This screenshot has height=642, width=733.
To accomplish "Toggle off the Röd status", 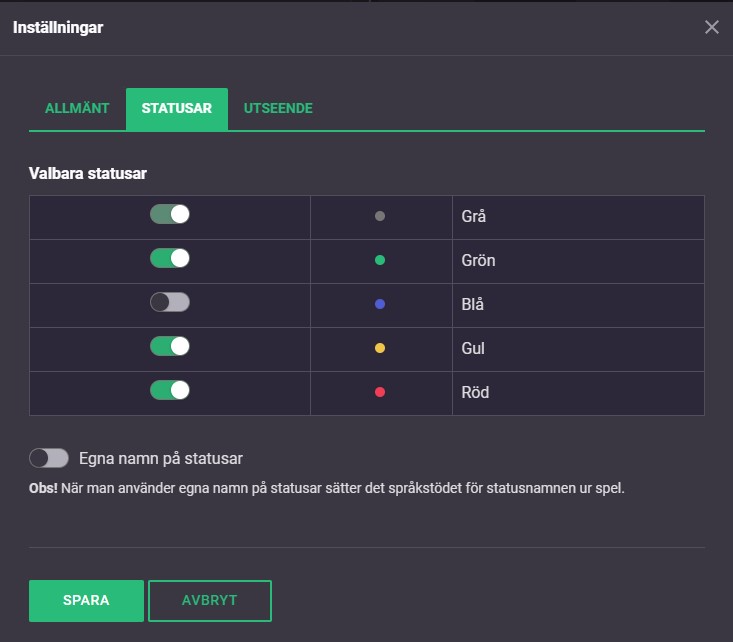I will point(170,391).
